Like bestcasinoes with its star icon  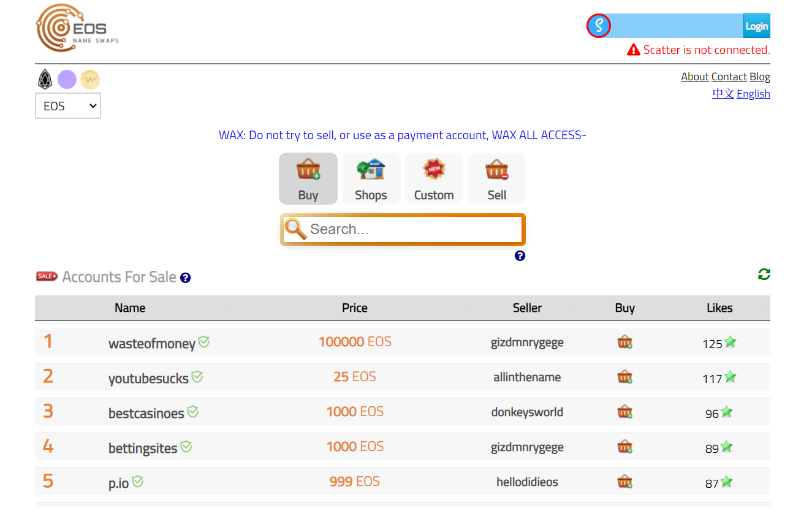click(727, 412)
